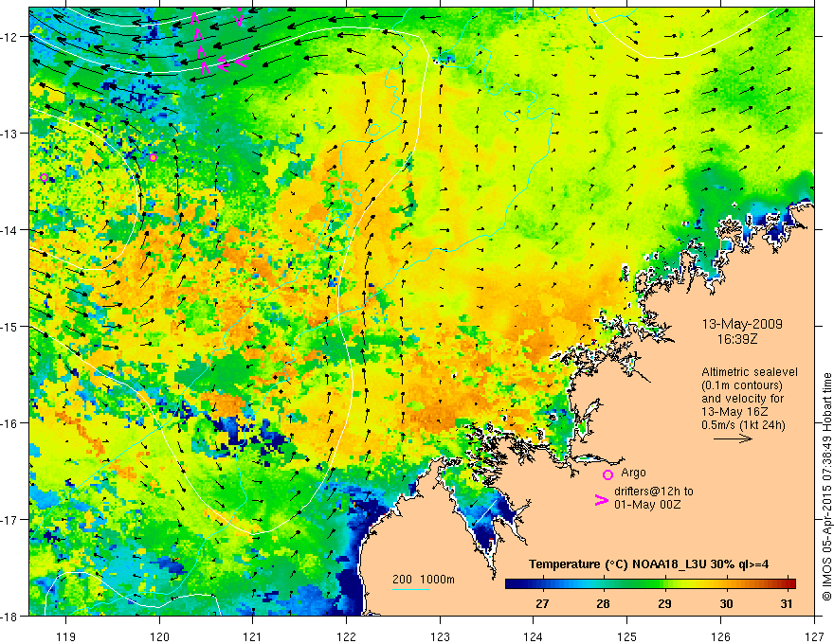Click longitude label 123 on bottom axis
The width and height of the screenshot is (834, 644).
(x=440, y=636)
